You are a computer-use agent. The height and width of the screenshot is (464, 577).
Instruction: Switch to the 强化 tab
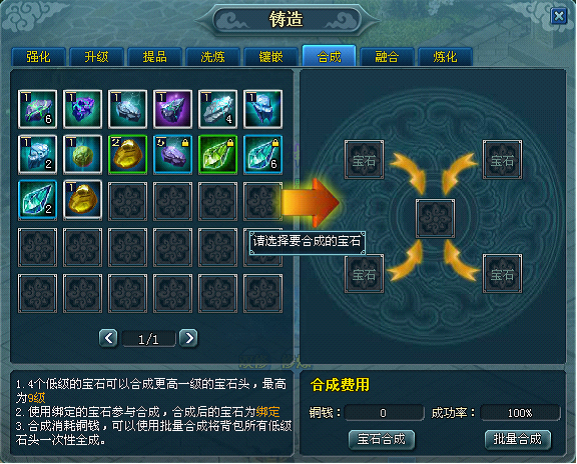[38, 57]
